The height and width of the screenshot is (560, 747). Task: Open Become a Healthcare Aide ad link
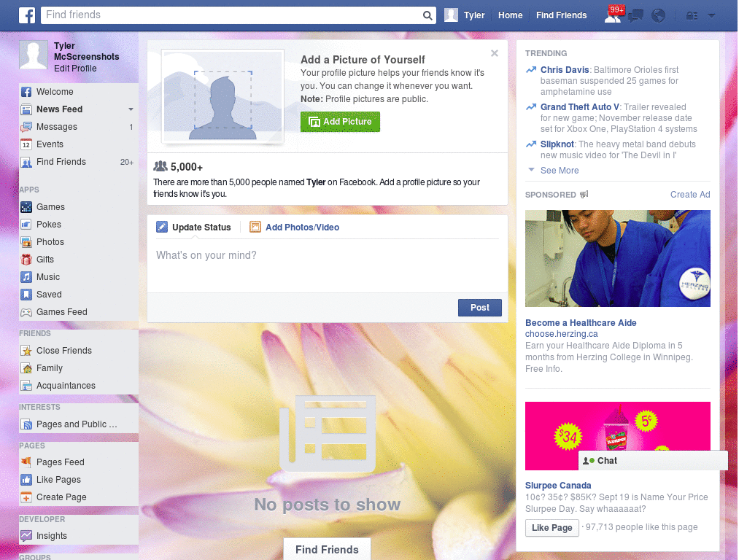581,323
